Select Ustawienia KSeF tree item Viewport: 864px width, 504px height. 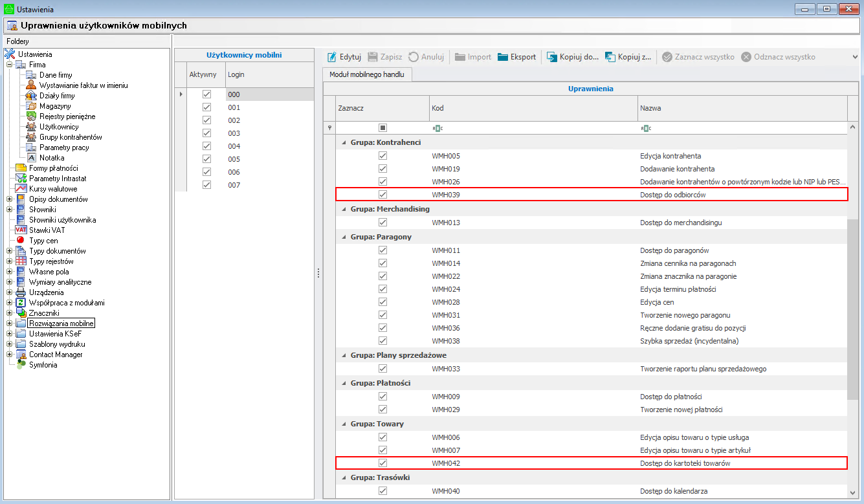click(55, 334)
